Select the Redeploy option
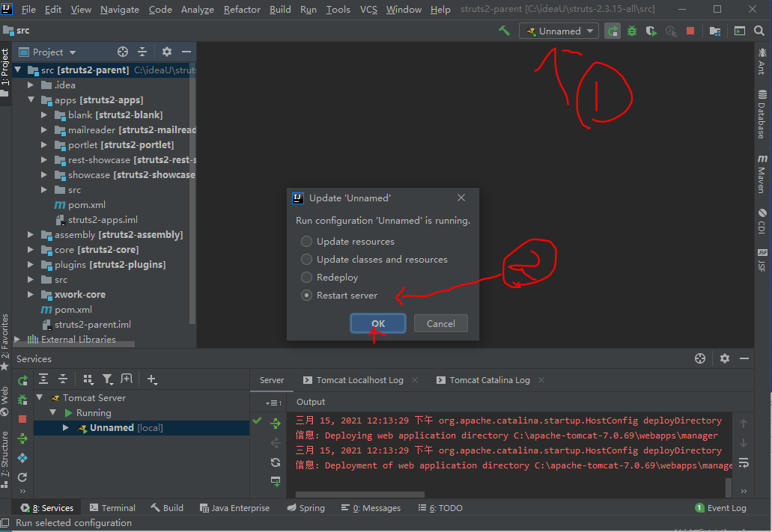772x532 pixels. 329,278
